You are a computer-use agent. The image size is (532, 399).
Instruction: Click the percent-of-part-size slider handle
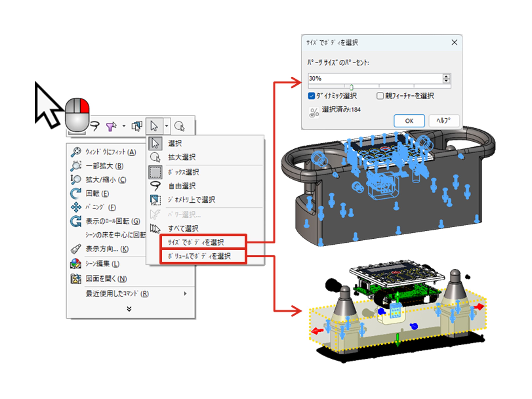click(351, 87)
